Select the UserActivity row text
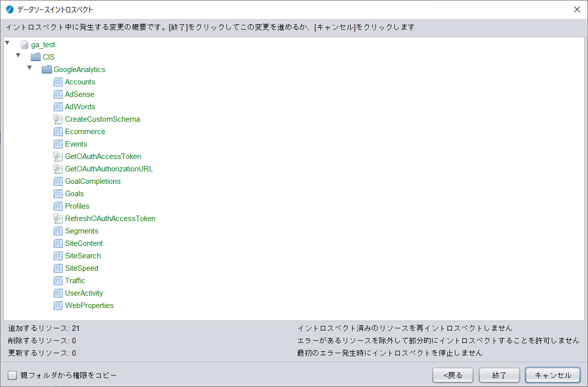This screenshot has width=588, height=387. [84, 293]
